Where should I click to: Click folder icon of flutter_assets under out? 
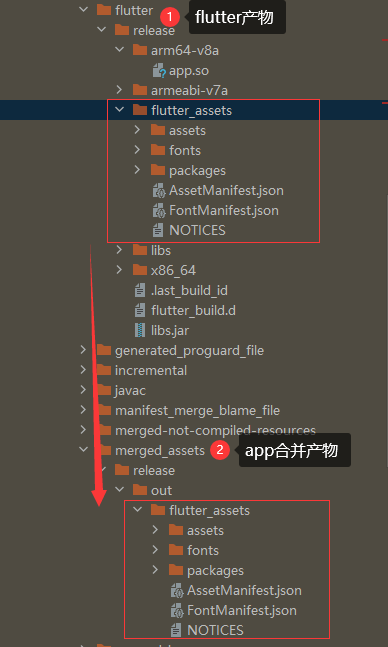tap(158, 510)
